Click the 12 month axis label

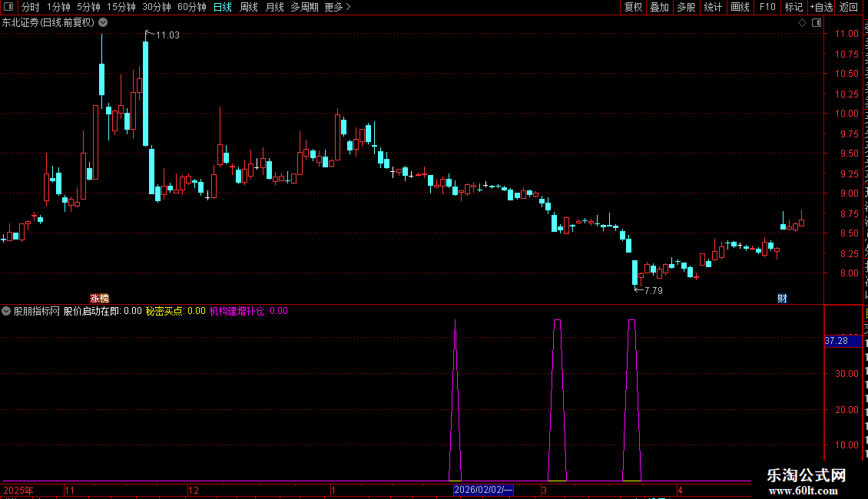click(194, 490)
